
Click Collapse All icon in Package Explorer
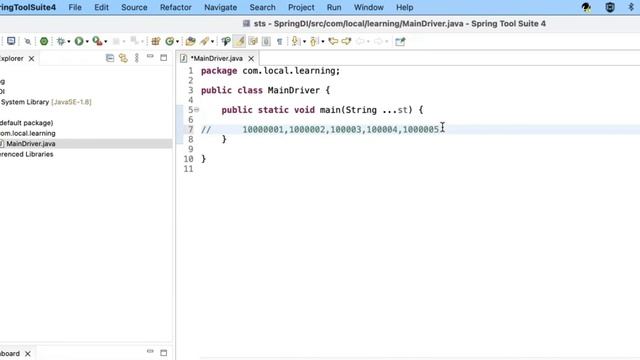pos(110,58)
